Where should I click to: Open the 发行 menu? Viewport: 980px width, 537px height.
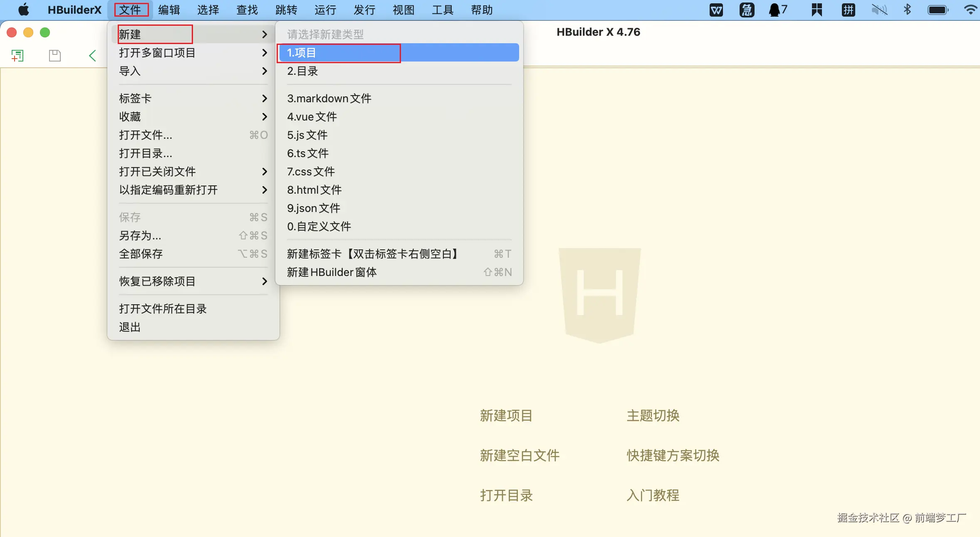[364, 10]
